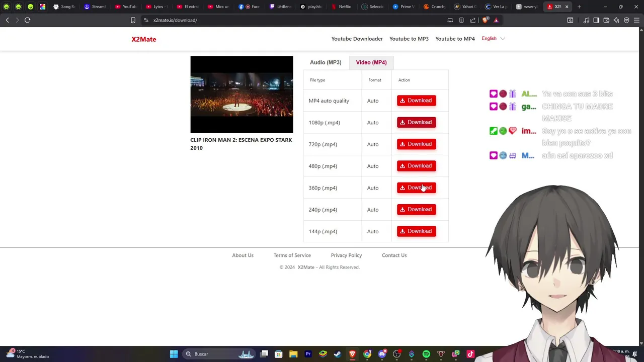644x362 pixels.
Task: Open the Youtube Downloader nav link
Action: pos(357,39)
